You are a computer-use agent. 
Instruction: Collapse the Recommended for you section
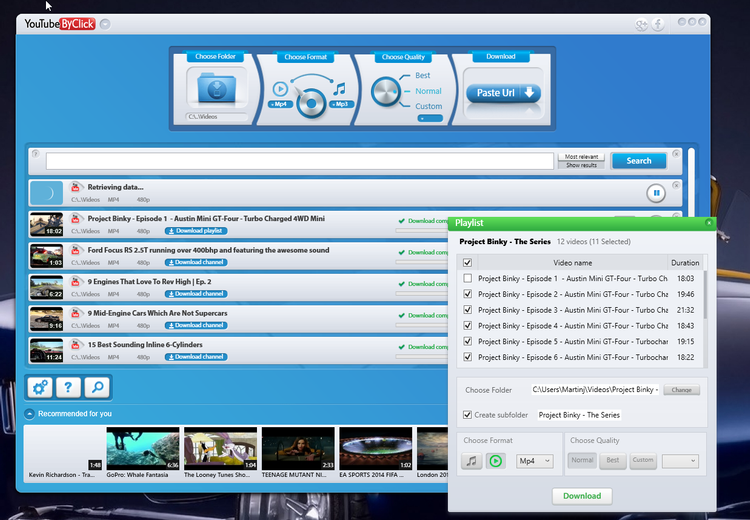point(30,414)
